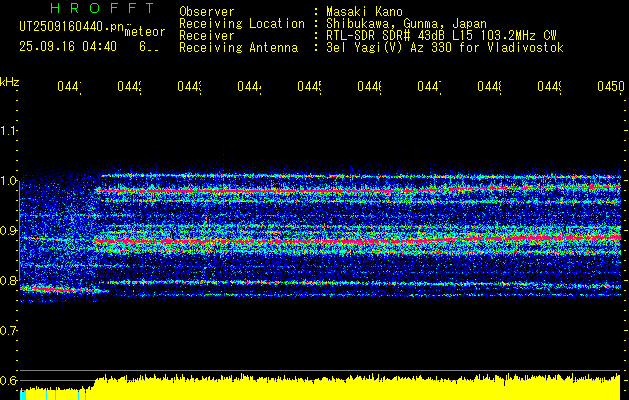Click the 25.09.16 04:40 timestamp
The height and width of the screenshot is (400, 629).
click(x=68, y=46)
